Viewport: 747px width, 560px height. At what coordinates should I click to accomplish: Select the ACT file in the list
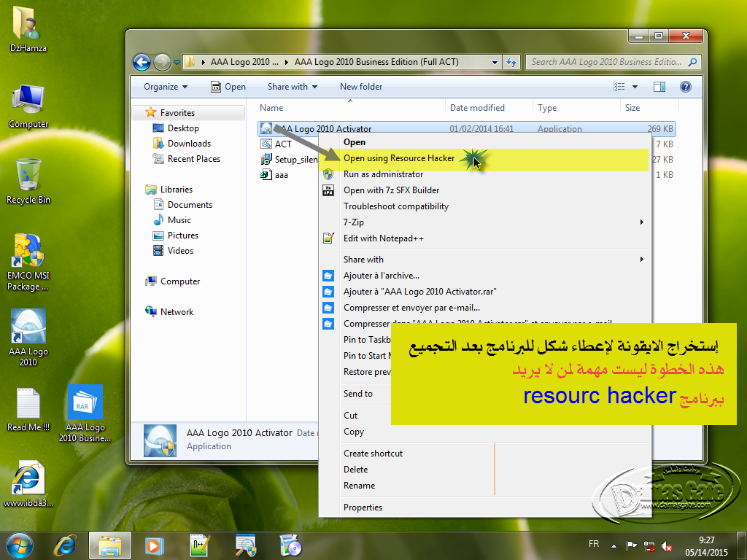pyautogui.click(x=283, y=144)
